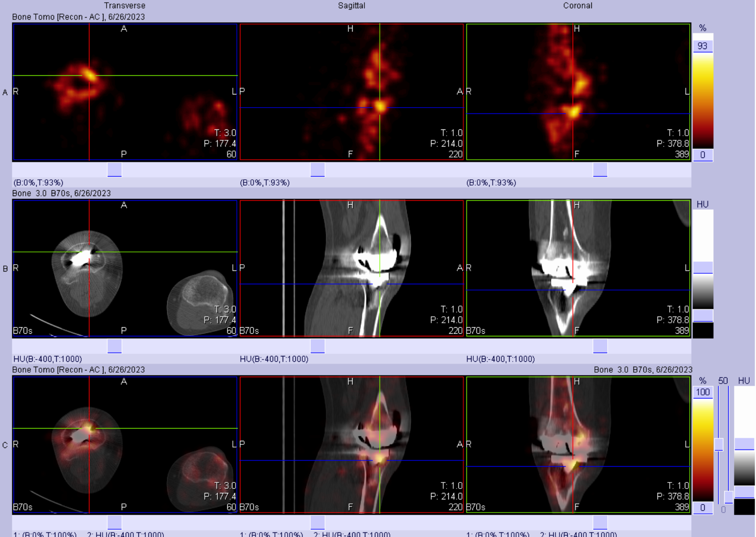Select the 93 upper threshold box
Image resolution: width=756 pixels, height=537 pixels.
click(x=702, y=46)
